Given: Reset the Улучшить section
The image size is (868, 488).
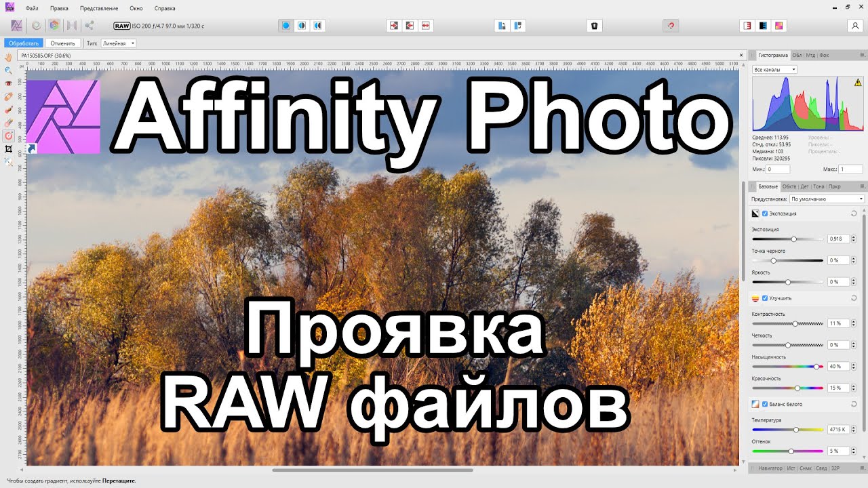Looking at the screenshot, I should tap(853, 298).
